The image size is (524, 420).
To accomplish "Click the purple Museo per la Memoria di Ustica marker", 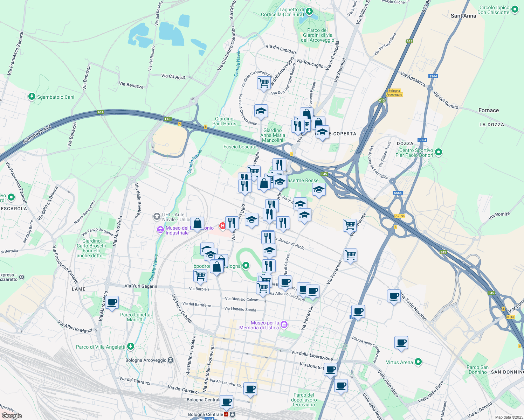I will coord(283,325).
